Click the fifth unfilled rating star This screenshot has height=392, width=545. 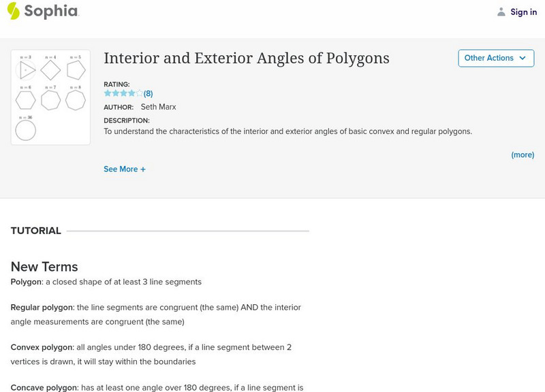click(x=138, y=93)
